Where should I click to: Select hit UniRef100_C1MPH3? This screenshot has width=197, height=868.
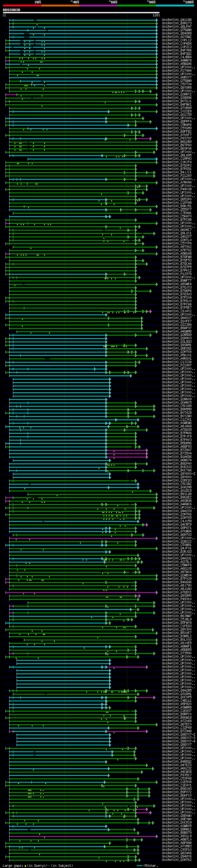pos(177,159)
